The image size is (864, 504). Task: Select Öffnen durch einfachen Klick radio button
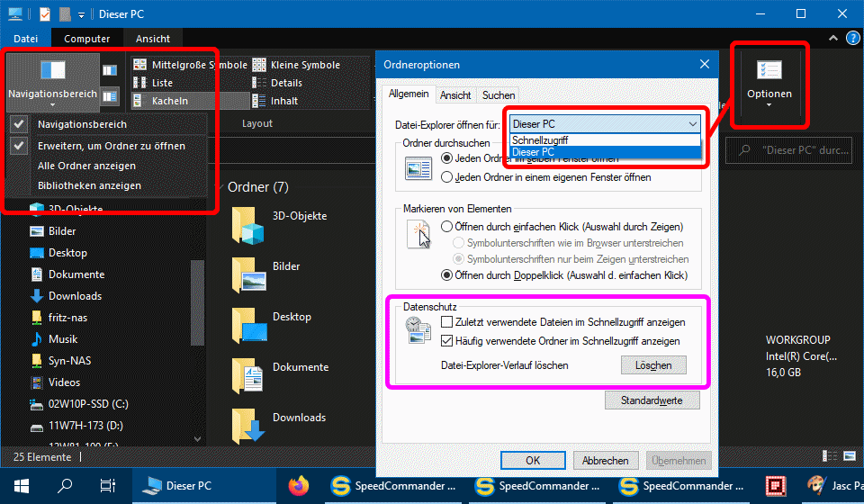[448, 227]
